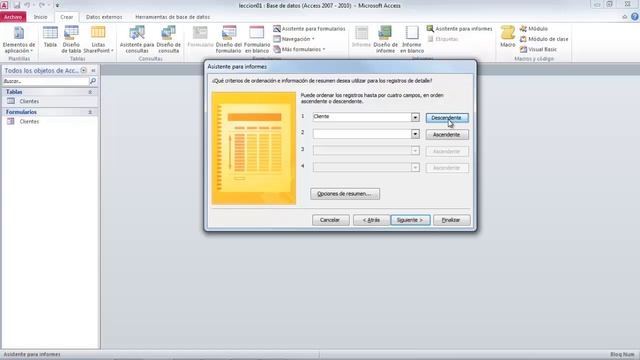Go back with the Atrás button
This screenshot has width=640, height=360.
tap(371, 220)
